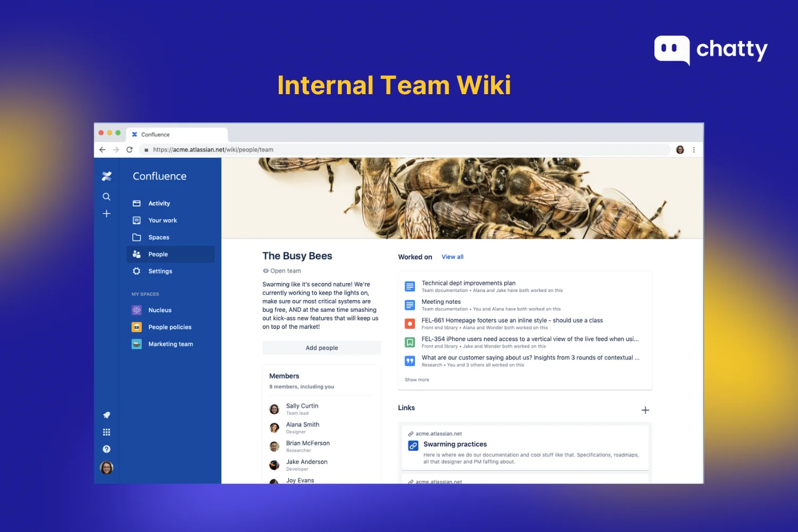Open What are our customer saying page
The height and width of the screenshot is (532, 798).
click(x=530, y=358)
